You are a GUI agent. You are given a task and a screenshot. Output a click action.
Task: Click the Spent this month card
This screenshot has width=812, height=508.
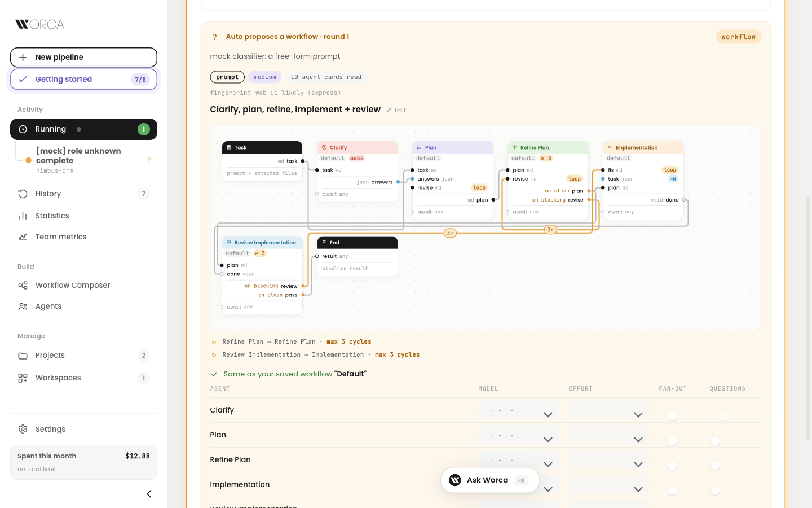83,462
